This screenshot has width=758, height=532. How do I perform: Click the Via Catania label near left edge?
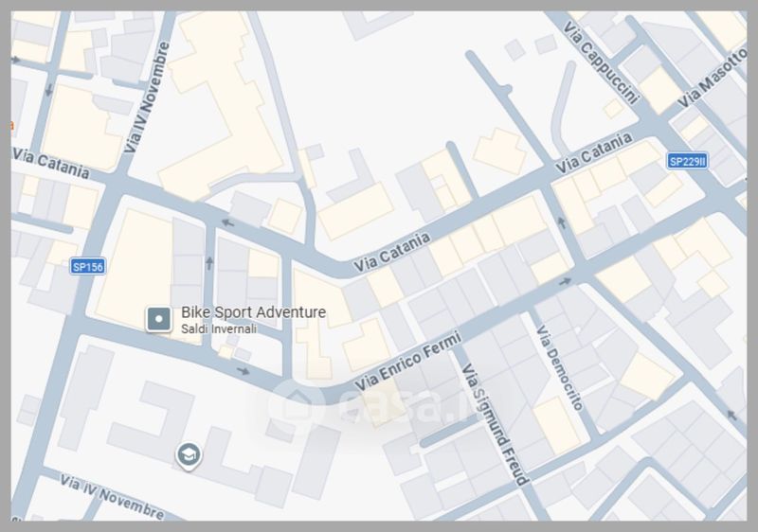51,163
